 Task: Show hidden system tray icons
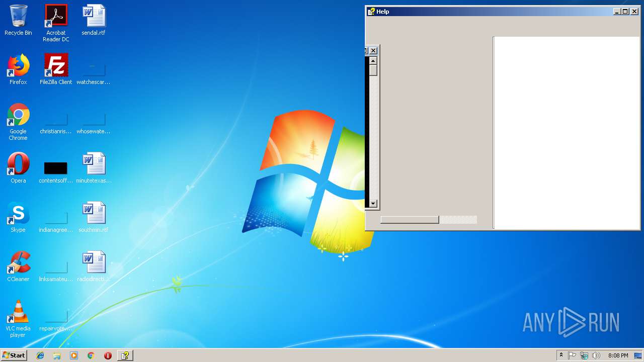click(561, 355)
